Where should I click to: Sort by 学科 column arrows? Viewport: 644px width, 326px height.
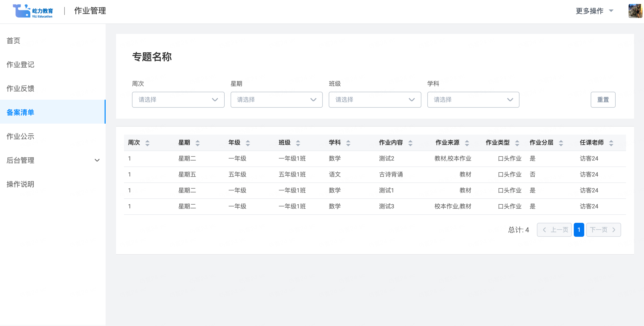tap(348, 143)
